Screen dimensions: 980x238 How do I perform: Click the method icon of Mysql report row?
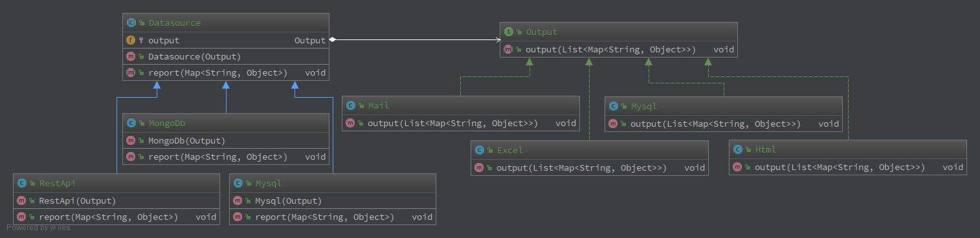[238, 217]
